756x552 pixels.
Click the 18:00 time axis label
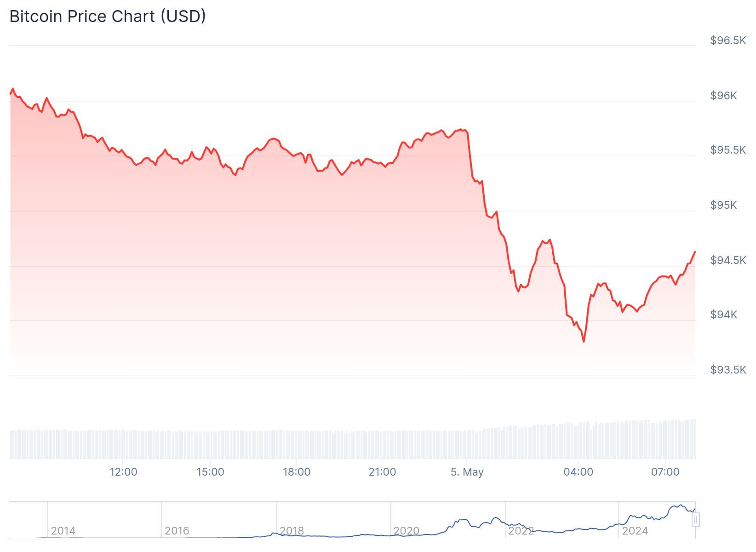pyautogui.click(x=297, y=472)
